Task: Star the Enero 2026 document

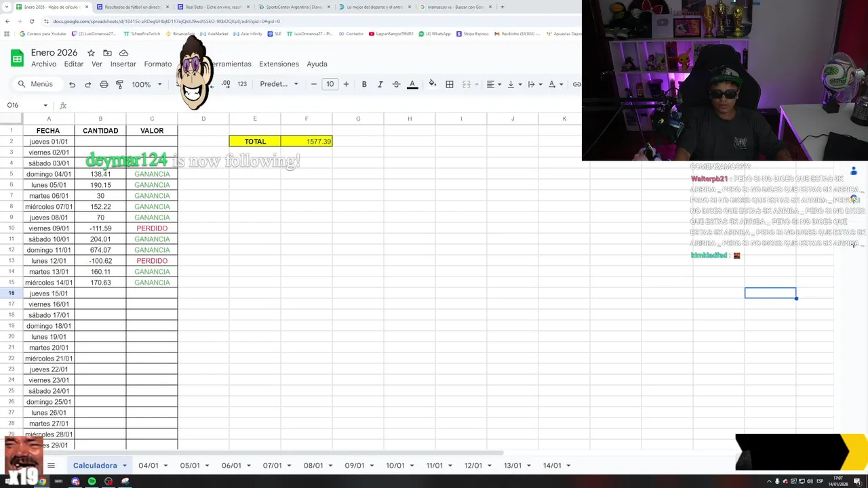Action: pos(91,53)
